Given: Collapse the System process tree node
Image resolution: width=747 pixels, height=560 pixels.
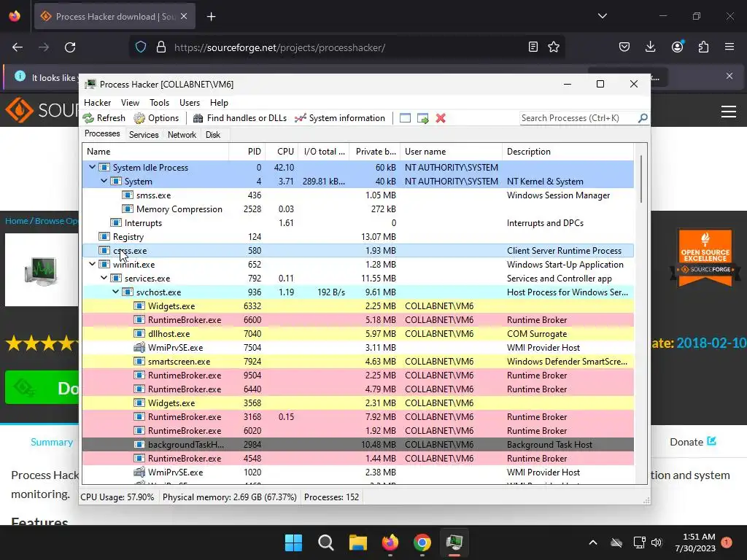Looking at the screenshot, I should 104,181.
